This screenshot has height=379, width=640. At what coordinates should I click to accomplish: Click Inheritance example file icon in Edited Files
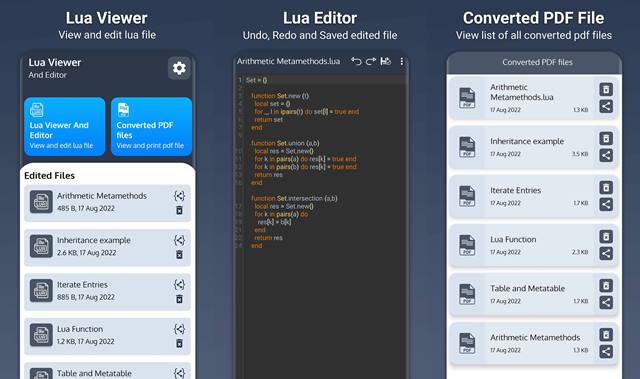(x=41, y=246)
